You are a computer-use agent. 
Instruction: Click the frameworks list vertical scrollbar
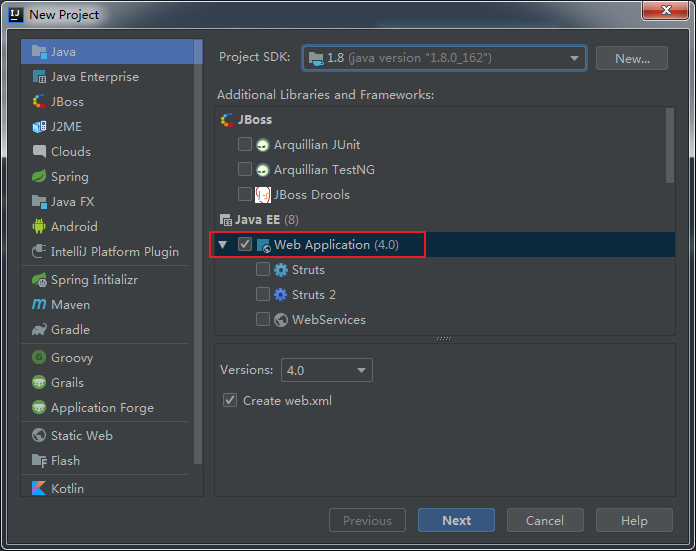[x=670, y=146]
